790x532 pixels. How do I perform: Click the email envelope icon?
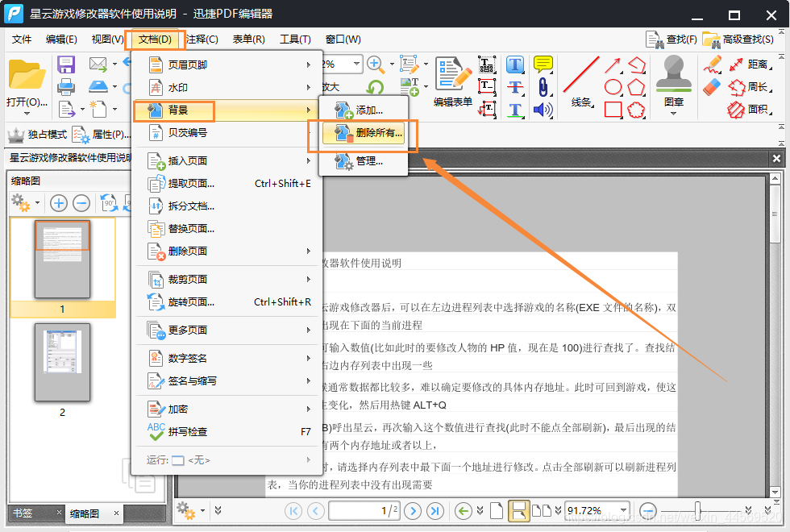[98, 64]
